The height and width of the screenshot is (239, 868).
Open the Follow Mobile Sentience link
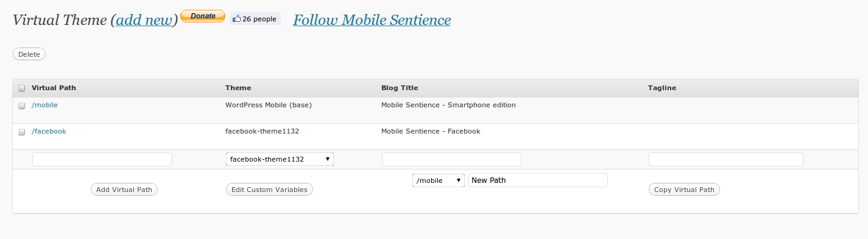coord(372,20)
